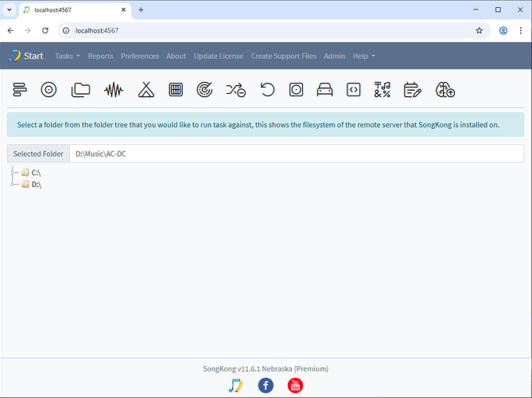
Task: Open the Facebook page icon
Action: [266, 385]
